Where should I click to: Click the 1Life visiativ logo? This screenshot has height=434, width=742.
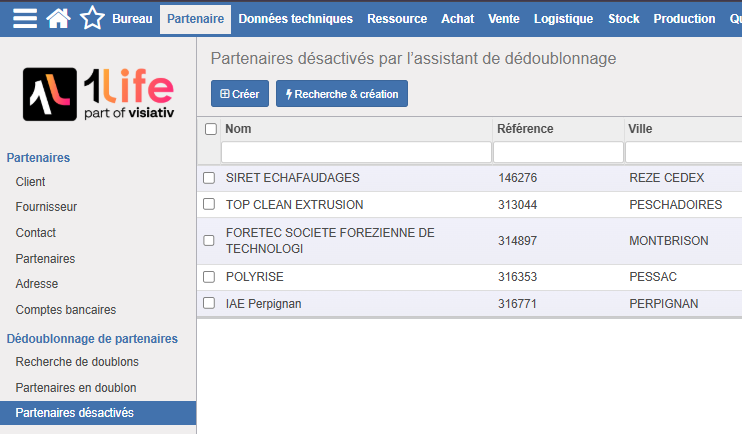[98, 94]
